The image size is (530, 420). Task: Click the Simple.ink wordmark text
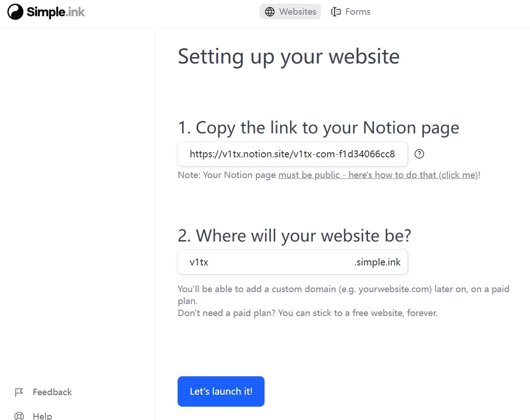[x=55, y=12]
